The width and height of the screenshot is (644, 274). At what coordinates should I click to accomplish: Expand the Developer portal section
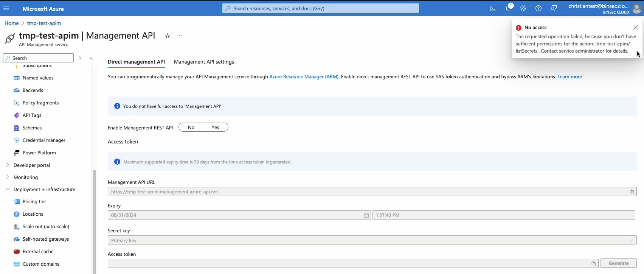click(8, 165)
